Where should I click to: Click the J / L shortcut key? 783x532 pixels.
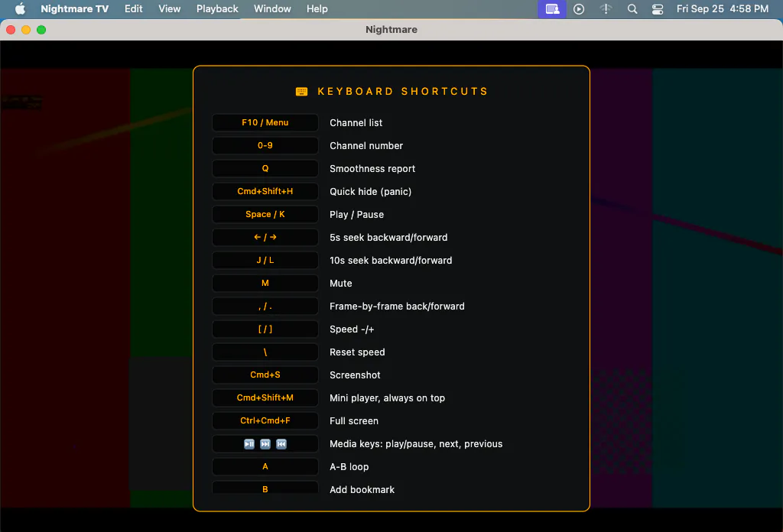tap(265, 260)
